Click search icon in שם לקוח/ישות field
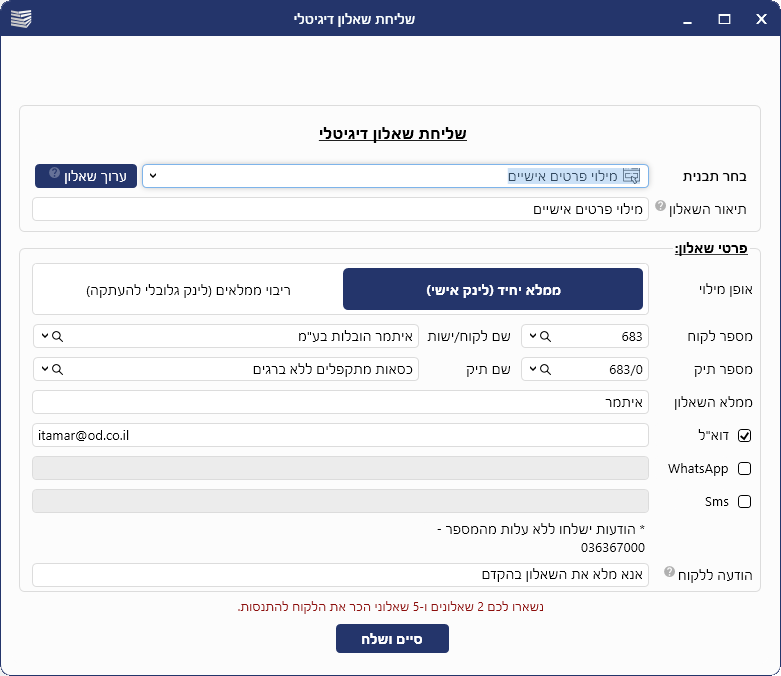This screenshot has height=676, width=781. pyautogui.click(x=57, y=336)
